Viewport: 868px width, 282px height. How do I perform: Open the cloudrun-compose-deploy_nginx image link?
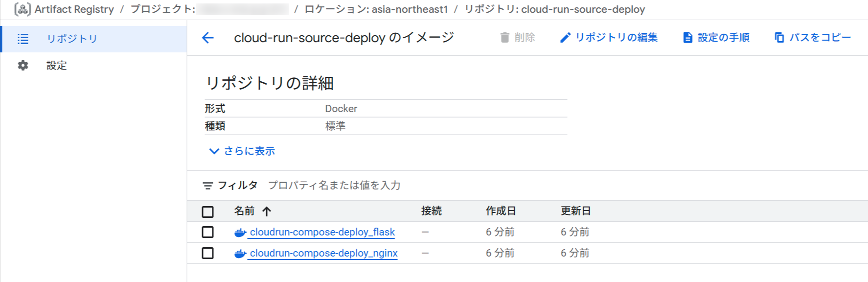point(323,253)
